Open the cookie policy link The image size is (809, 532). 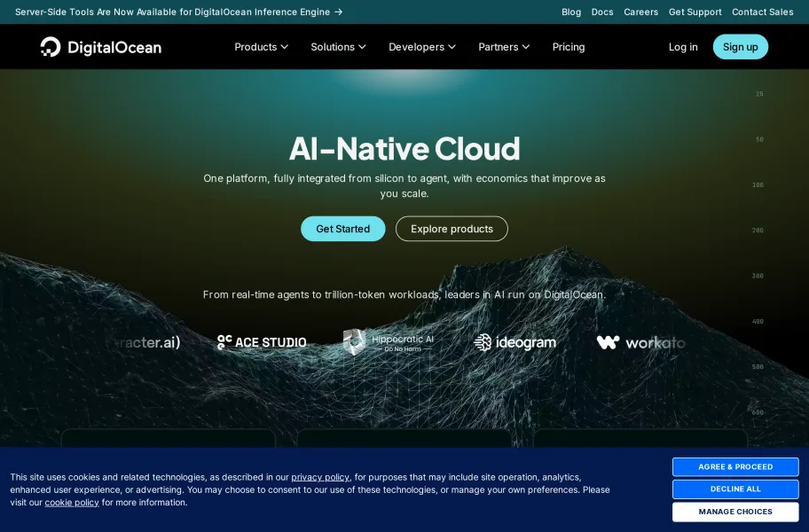point(72,503)
